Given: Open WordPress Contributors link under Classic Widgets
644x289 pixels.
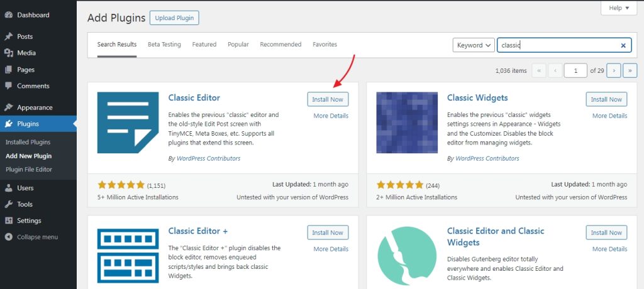Looking at the screenshot, I should click(x=487, y=158).
